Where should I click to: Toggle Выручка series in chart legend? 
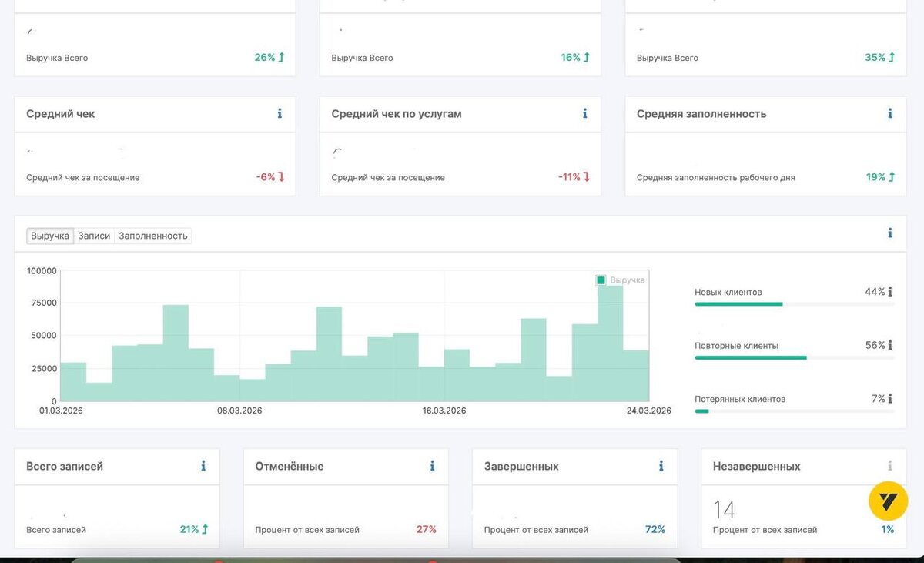621,280
